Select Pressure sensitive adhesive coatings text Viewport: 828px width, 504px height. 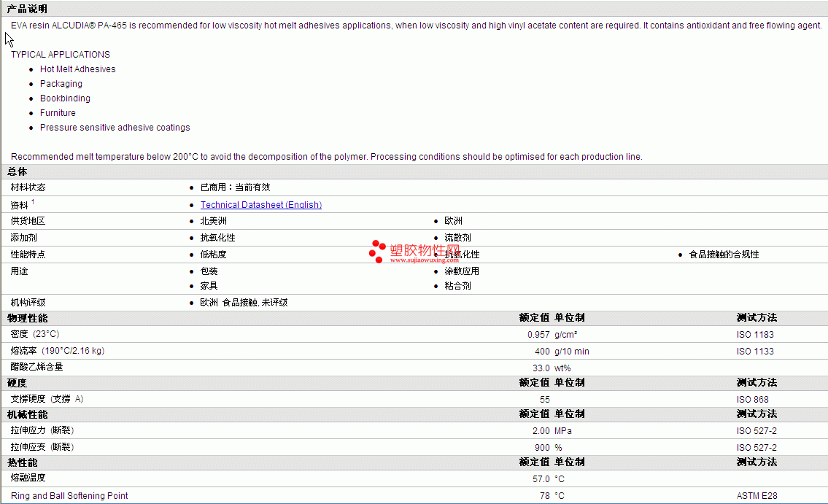coord(115,128)
